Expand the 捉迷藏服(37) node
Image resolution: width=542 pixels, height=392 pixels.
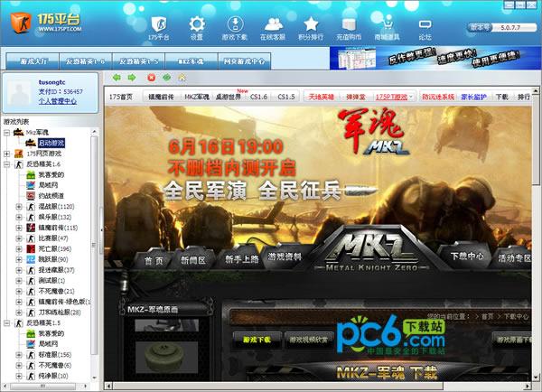coord(19,270)
